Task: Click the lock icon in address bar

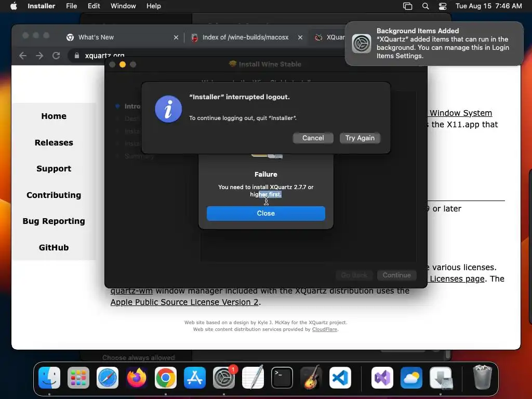Action: pos(77,55)
